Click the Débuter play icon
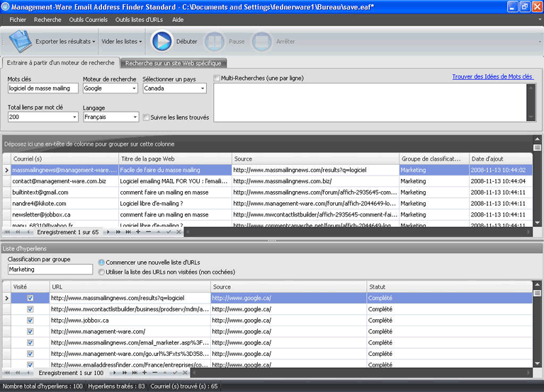This screenshot has width=544, height=392. (161, 42)
